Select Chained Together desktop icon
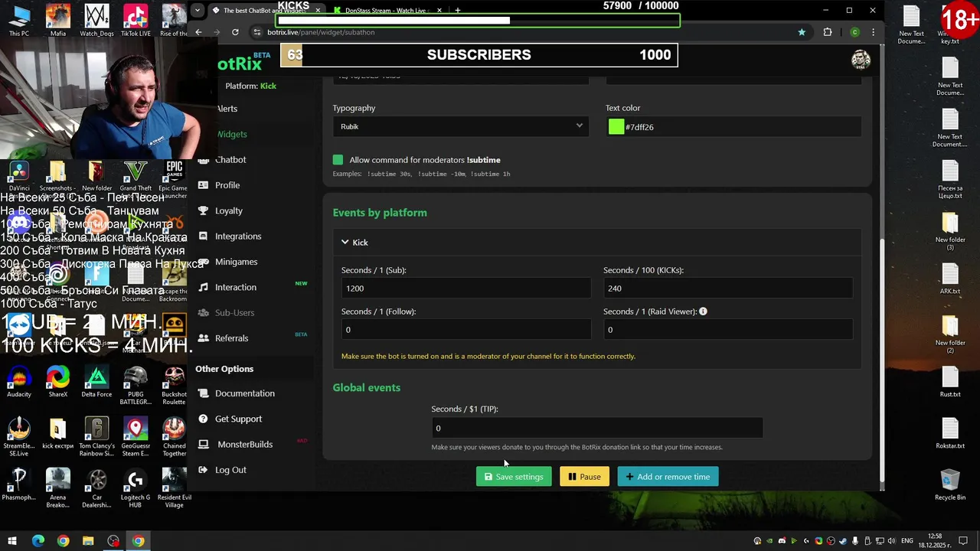The width and height of the screenshot is (980, 551). tap(174, 437)
